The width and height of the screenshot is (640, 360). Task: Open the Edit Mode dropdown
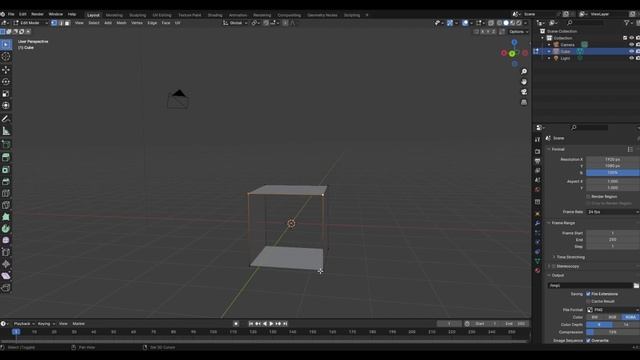pyautogui.click(x=30, y=23)
